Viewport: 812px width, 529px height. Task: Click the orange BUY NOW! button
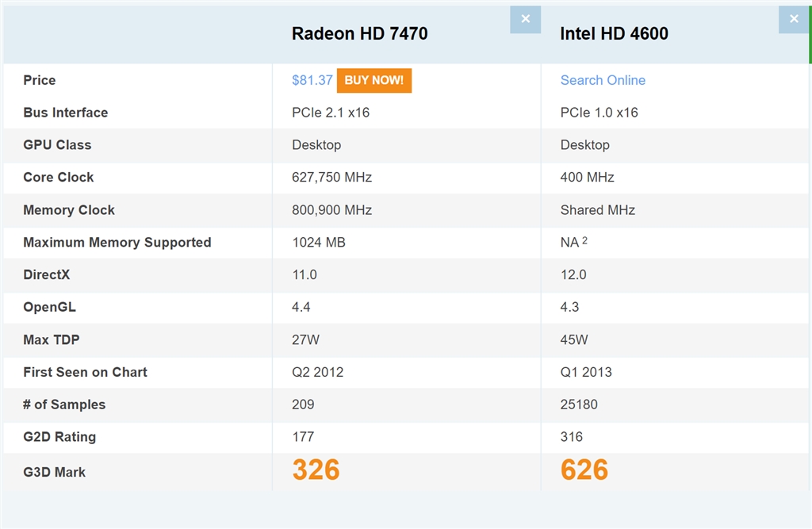click(374, 80)
